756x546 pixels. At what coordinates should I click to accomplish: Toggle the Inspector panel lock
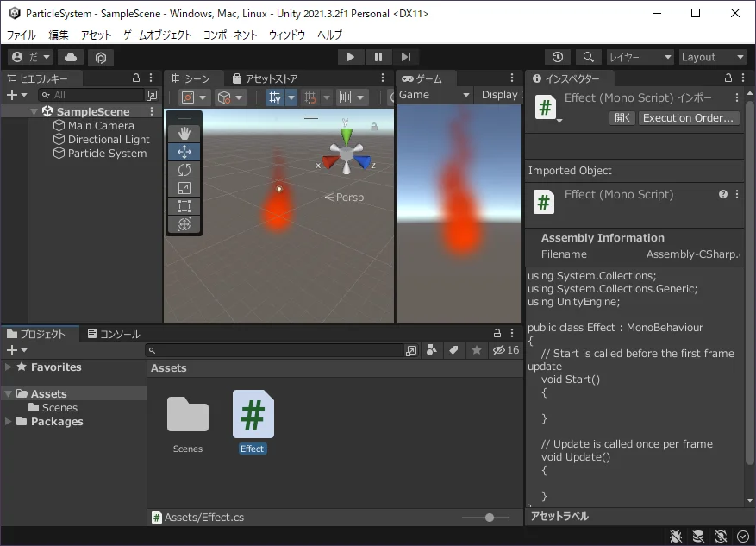click(x=728, y=78)
